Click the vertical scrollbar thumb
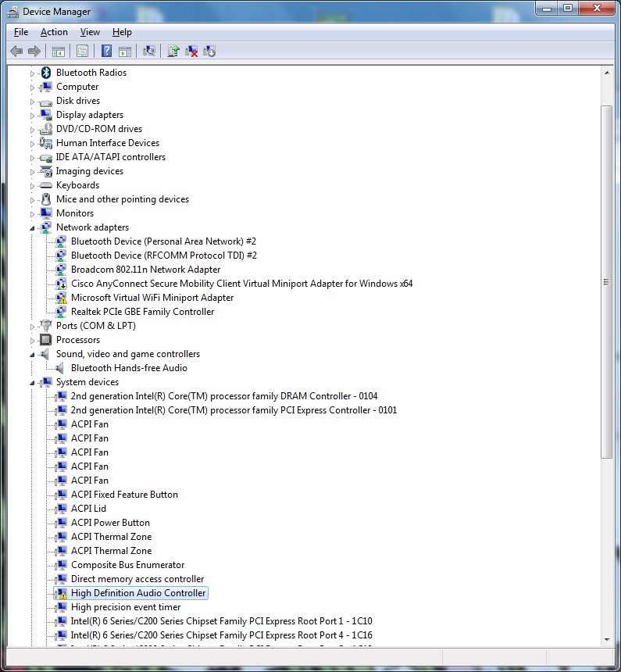The height and width of the screenshot is (672, 621). (x=606, y=281)
